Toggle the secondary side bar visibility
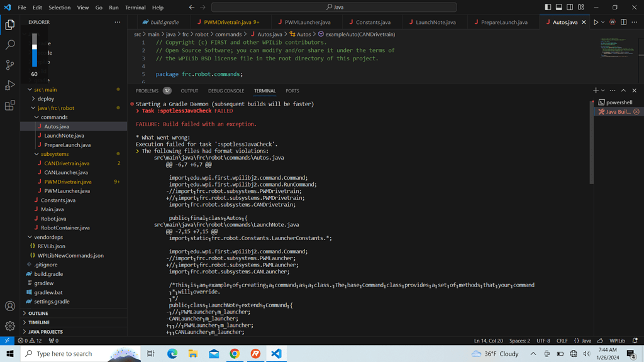This screenshot has width=644, height=362. (x=569, y=6)
